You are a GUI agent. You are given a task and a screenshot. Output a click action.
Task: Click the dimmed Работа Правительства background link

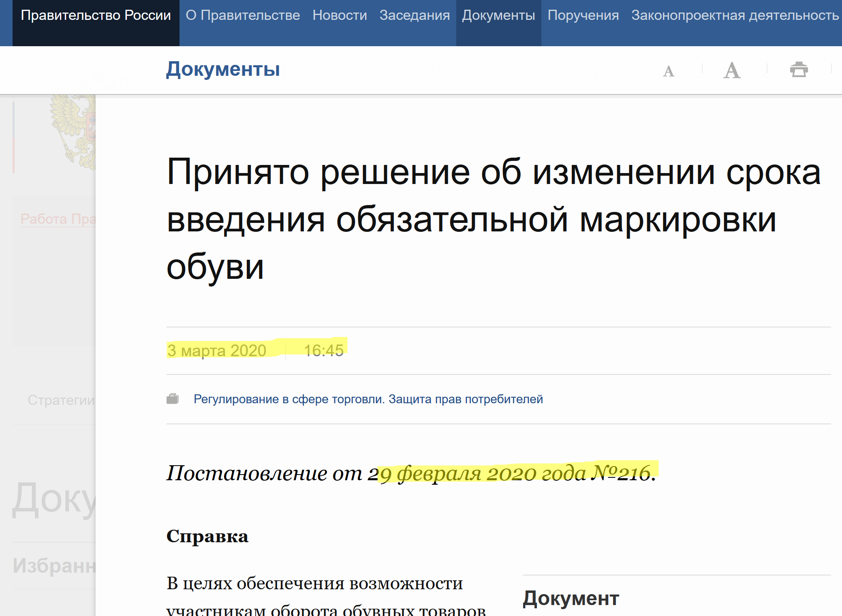click(x=58, y=219)
